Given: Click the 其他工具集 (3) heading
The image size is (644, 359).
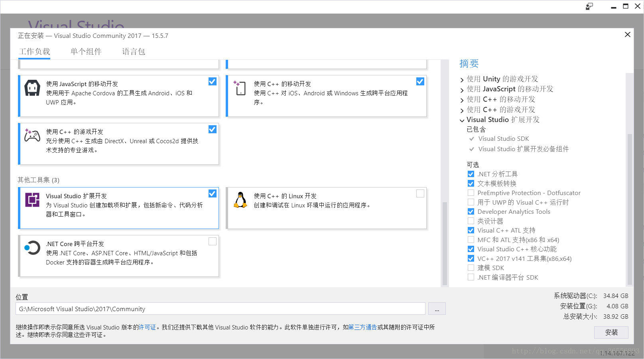Looking at the screenshot, I should point(39,180).
